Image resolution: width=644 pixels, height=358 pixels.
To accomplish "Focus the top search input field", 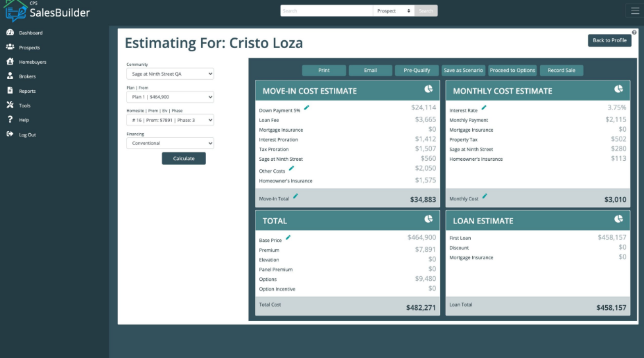I will pyautogui.click(x=327, y=11).
